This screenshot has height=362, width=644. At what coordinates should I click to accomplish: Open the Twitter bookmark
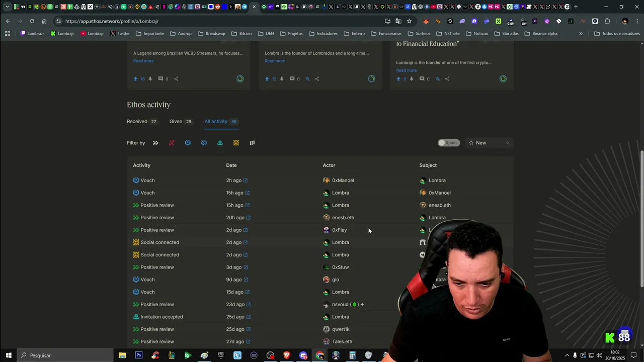[120, 34]
